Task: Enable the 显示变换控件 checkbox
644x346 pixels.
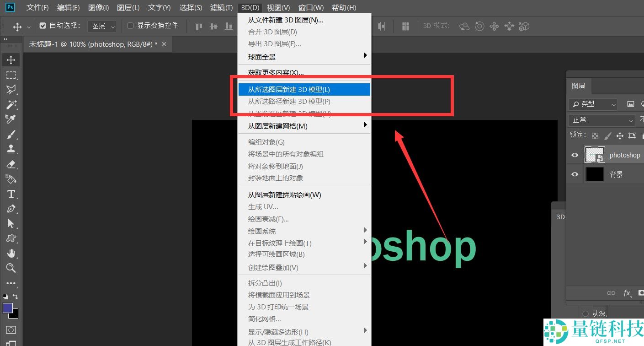Action: [130, 26]
